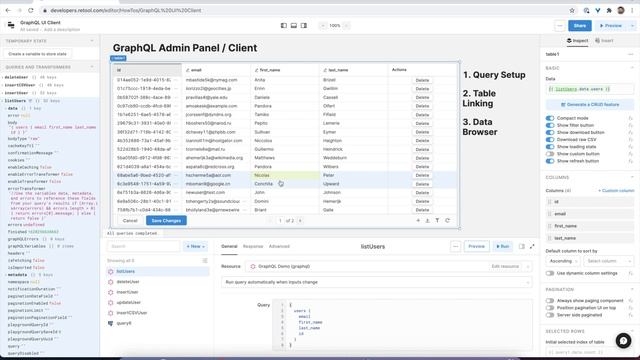Image resolution: width=640 pixels, height=360 pixels.
Task: Open the table filter icon
Action: 437,220
